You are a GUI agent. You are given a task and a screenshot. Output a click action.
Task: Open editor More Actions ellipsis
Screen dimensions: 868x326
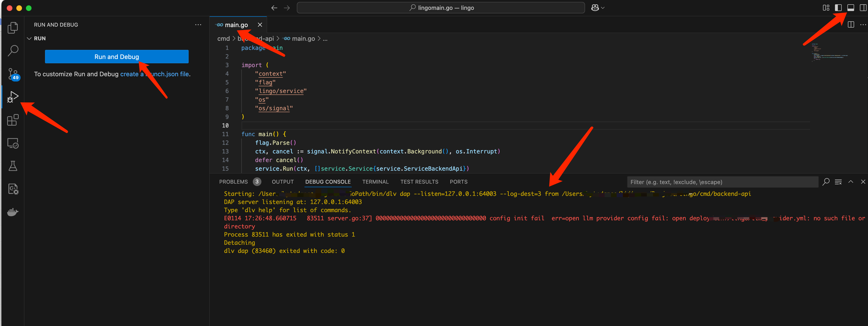[x=862, y=25]
